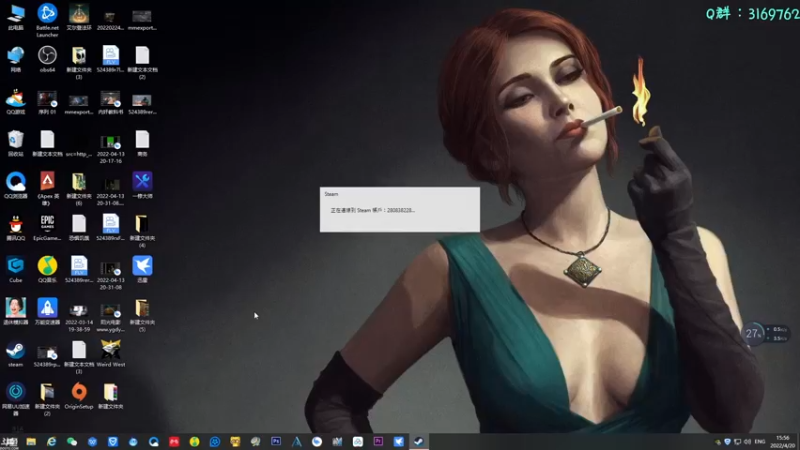The image size is (800, 450).
Task: Select the 20220224 image file
Action: click(x=110, y=19)
